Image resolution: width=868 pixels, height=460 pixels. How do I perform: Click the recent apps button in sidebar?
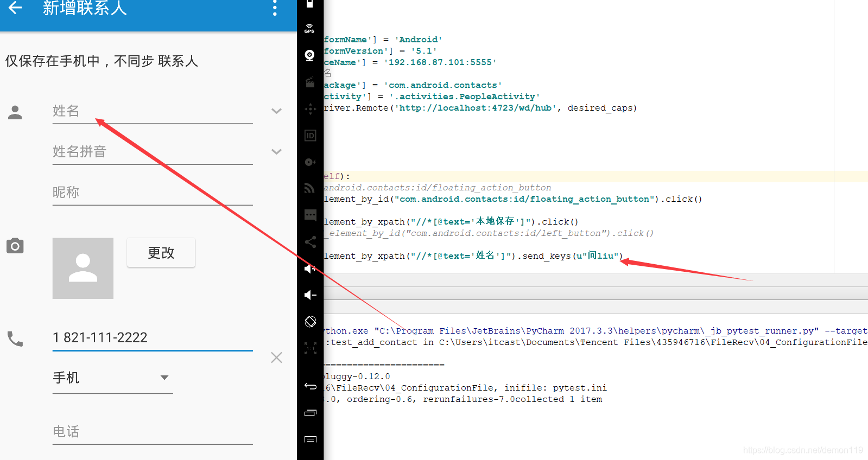pos(310,413)
